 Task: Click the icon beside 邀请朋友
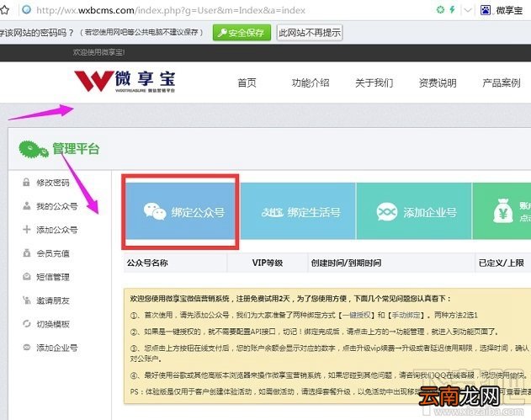click(26, 300)
